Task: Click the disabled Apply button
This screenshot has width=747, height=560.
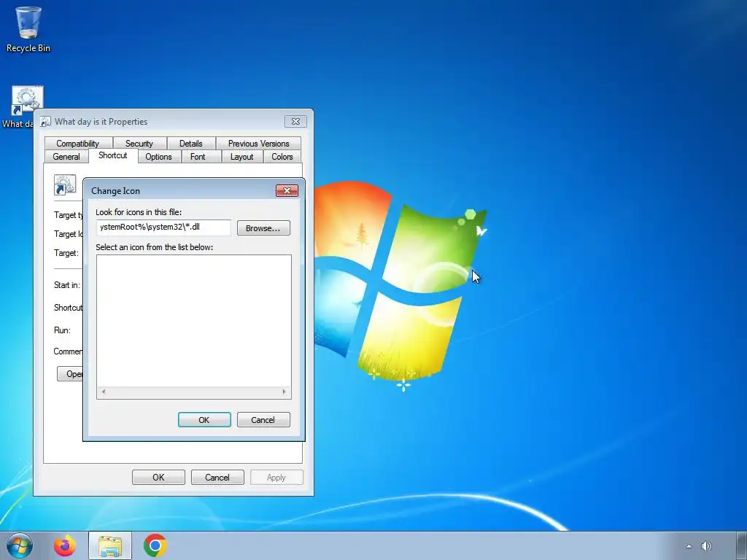Action: click(276, 478)
